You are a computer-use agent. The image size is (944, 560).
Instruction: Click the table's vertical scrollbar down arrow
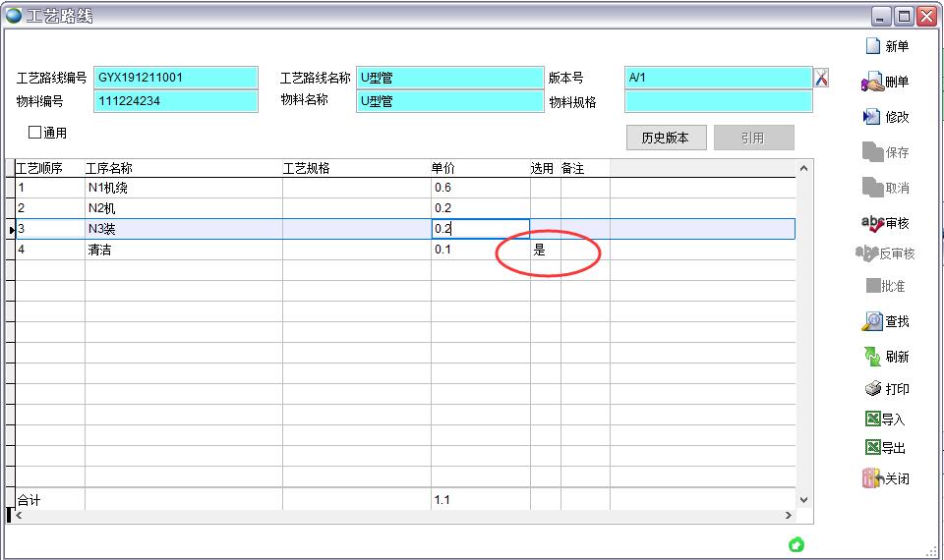tap(803, 500)
